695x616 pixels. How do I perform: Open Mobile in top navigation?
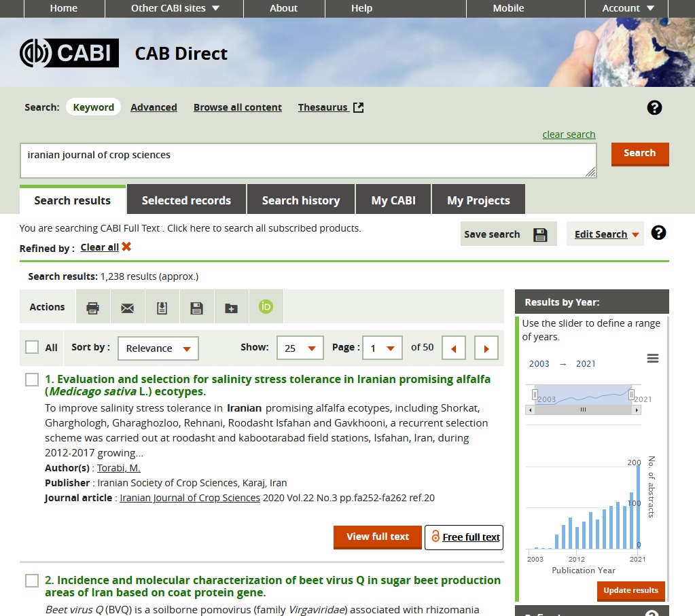coord(508,8)
